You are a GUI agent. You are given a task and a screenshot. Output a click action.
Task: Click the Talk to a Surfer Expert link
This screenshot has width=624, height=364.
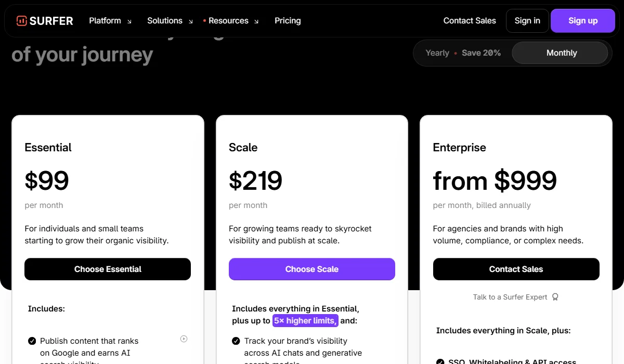point(510,296)
